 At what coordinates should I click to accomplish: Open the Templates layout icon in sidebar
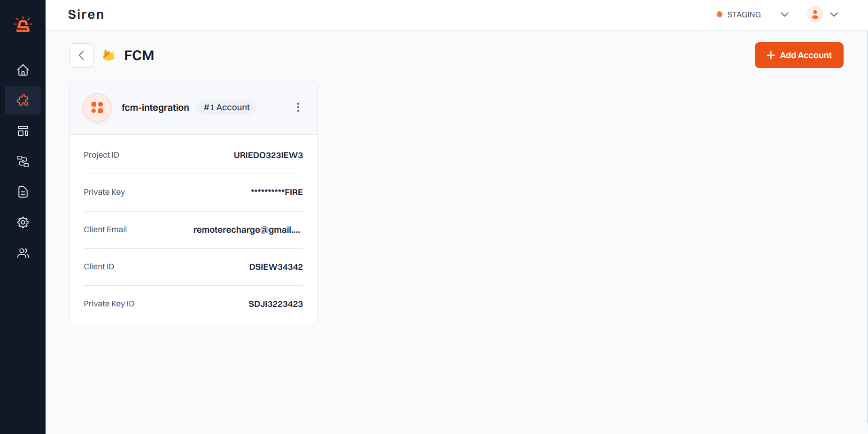pos(23,131)
